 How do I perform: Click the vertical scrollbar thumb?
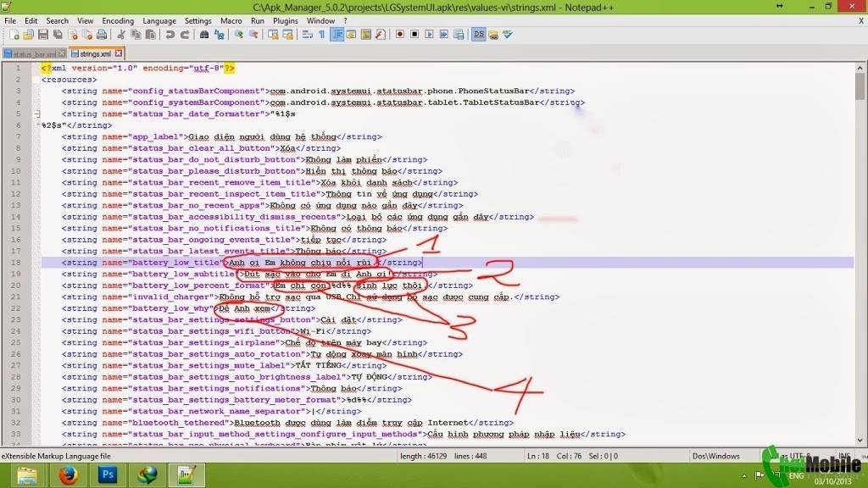click(860, 86)
